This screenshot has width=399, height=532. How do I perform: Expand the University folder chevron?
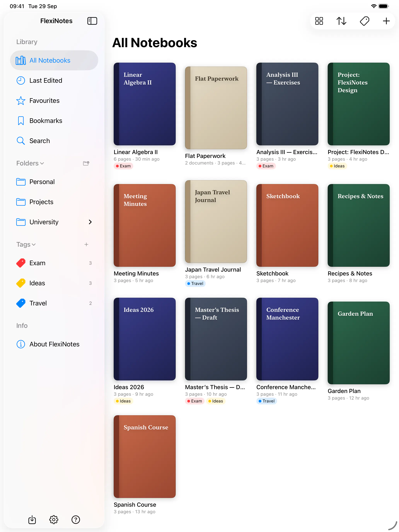pyautogui.click(x=90, y=222)
